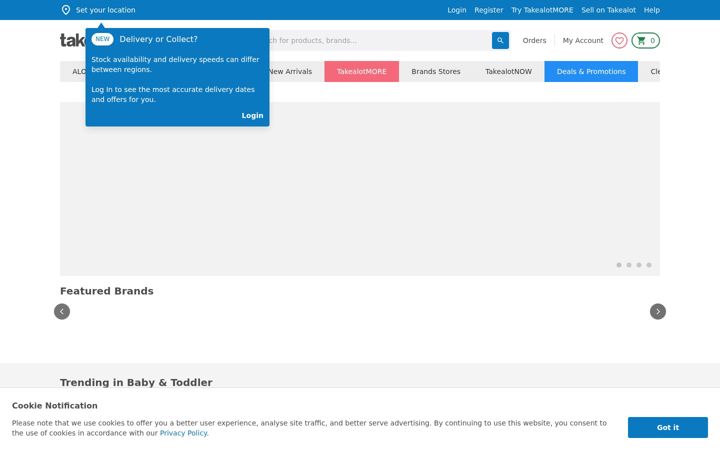Click Featured Brands heading
Screen dimensions: 720x450
tap(107, 291)
